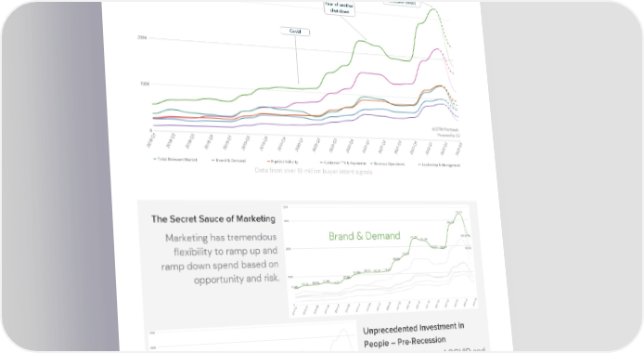Click the Revenue Operations legend entry

pos(387,163)
